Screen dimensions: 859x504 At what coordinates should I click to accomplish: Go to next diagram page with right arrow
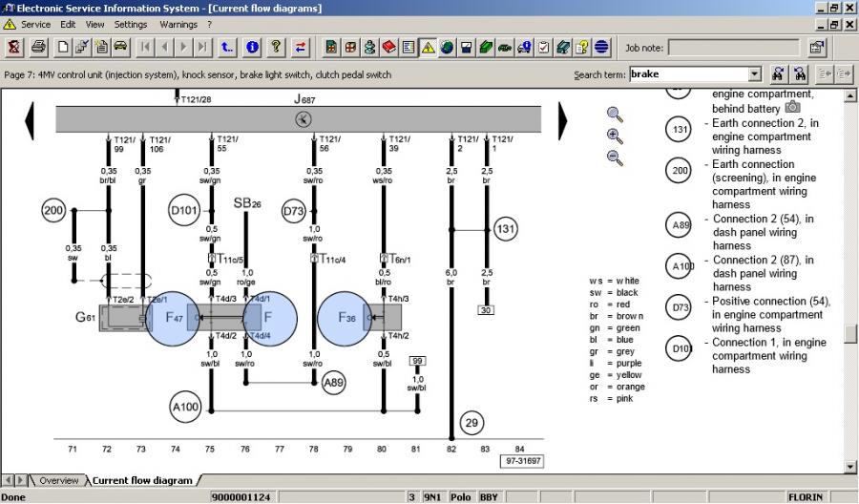563,120
